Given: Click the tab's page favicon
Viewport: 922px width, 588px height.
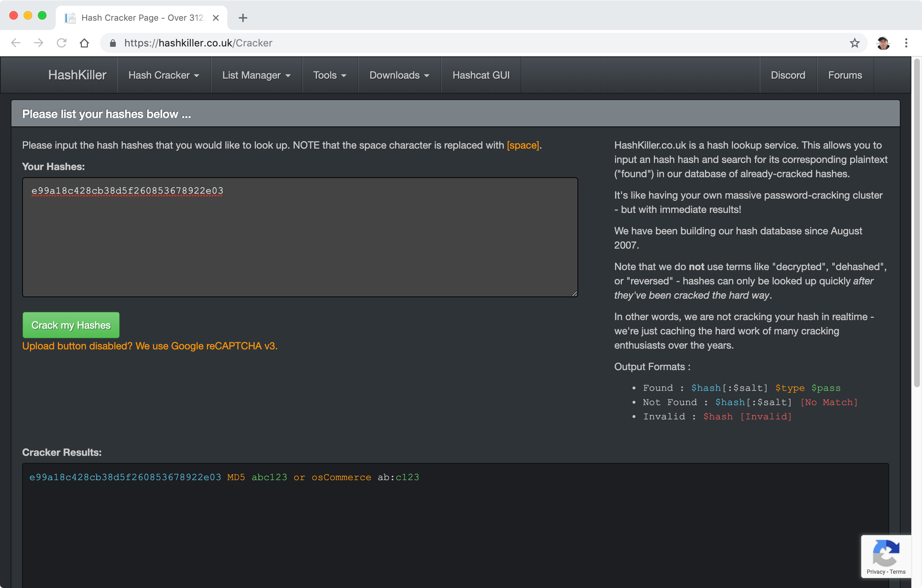Looking at the screenshot, I should [70, 18].
